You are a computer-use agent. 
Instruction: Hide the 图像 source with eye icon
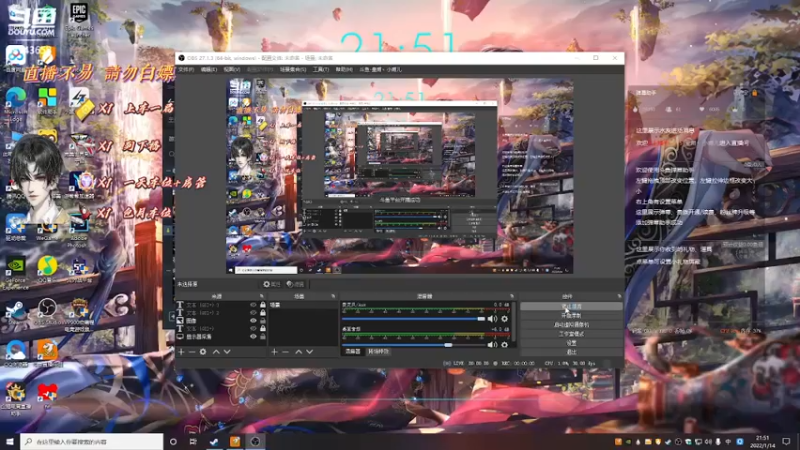pyautogui.click(x=253, y=321)
